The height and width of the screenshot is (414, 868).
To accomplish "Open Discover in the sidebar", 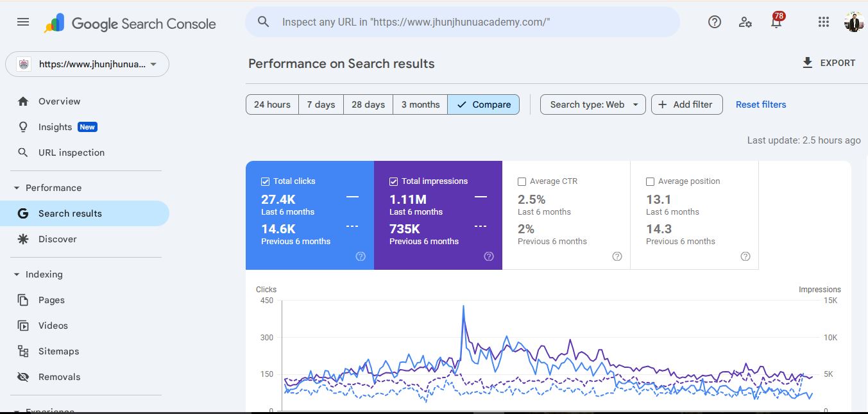I will [85, 239].
